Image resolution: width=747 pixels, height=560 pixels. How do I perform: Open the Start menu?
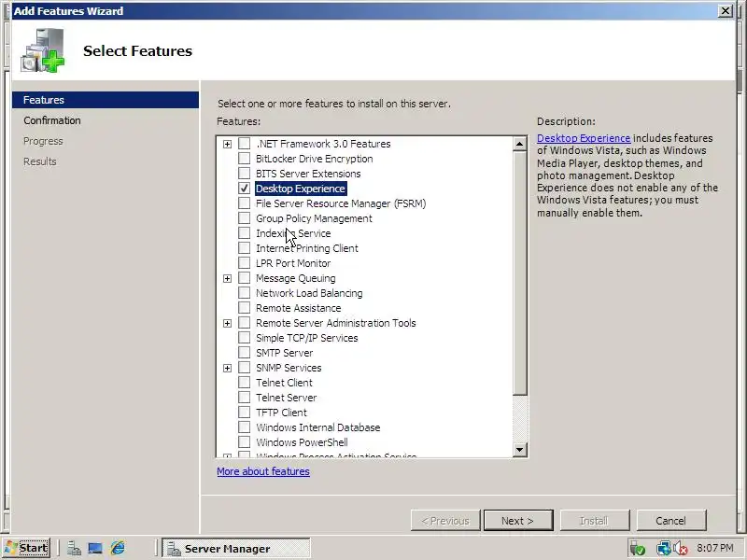click(x=26, y=548)
